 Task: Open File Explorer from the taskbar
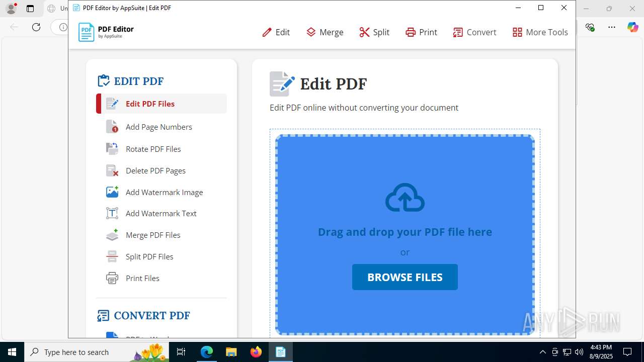(231, 352)
